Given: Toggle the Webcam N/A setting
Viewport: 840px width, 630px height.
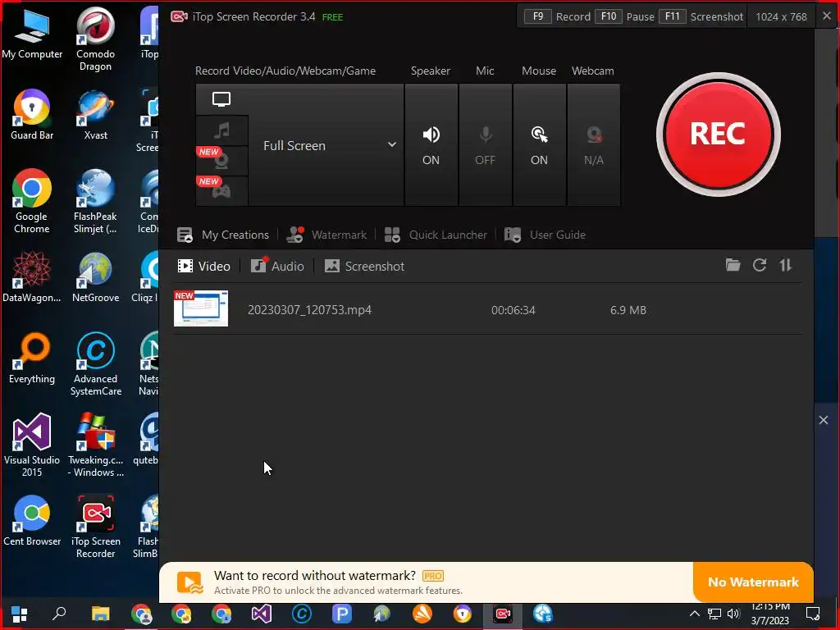Looking at the screenshot, I should coord(594,145).
